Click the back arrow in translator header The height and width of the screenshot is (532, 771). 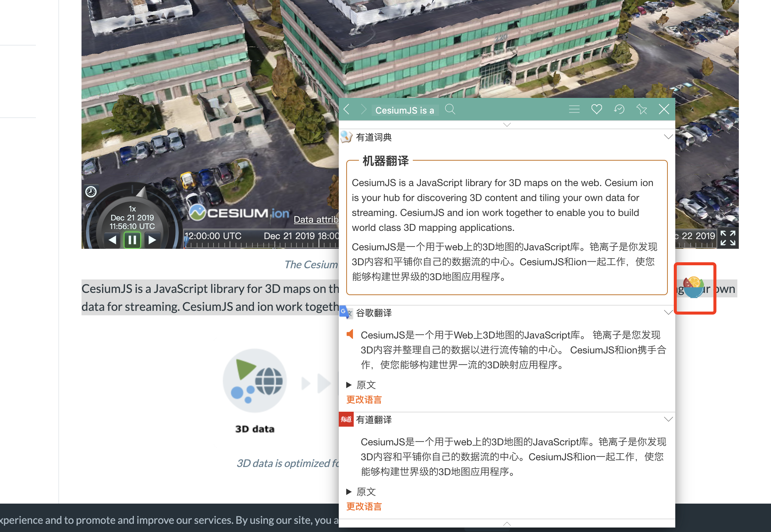347,109
